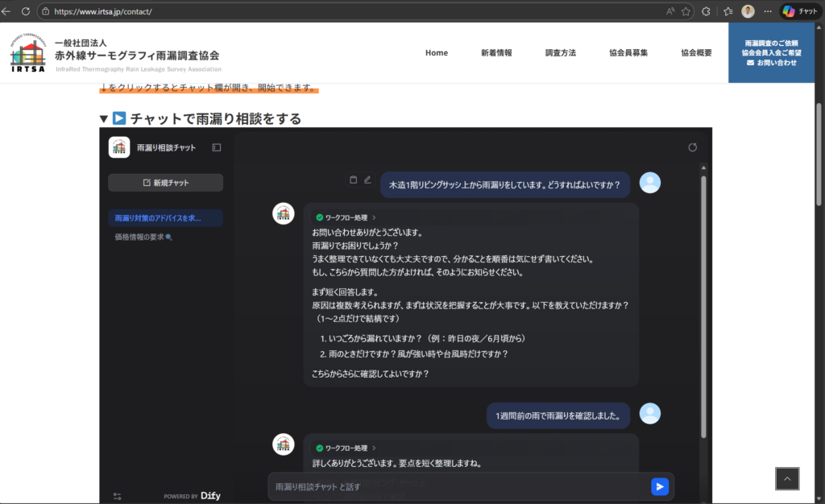This screenshot has width=825, height=504.
Task: Open the 調査方法 navigation menu item
Action: click(561, 53)
